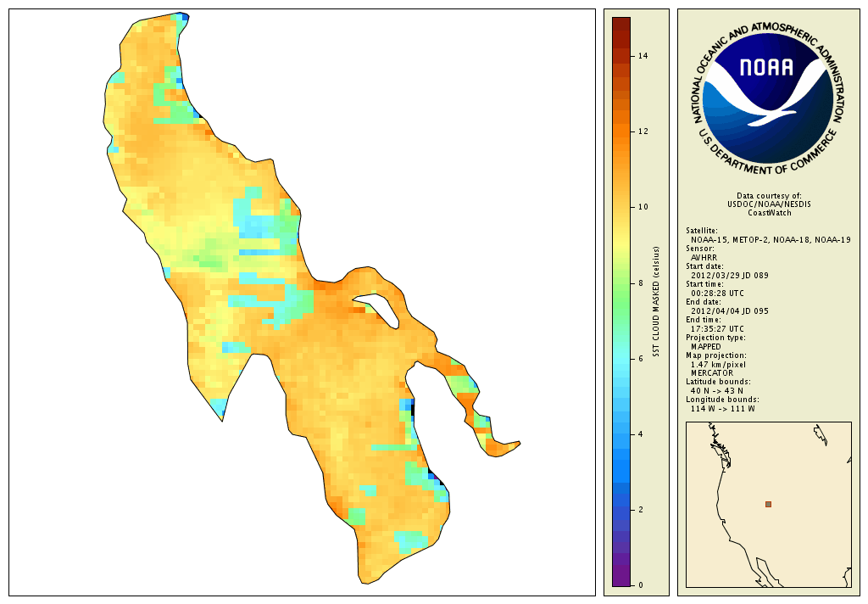Select the 'MAPPED' projection type value
868x604 pixels.
706,346
